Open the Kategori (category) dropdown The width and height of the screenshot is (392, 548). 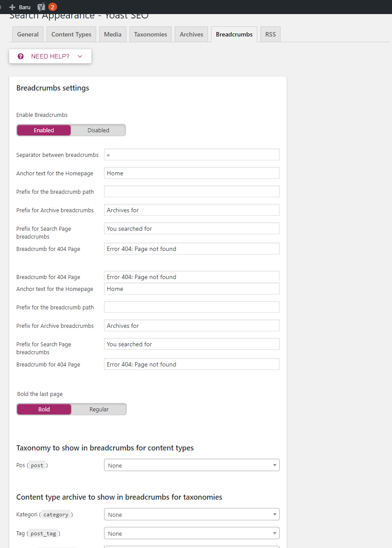tap(192, 514)
